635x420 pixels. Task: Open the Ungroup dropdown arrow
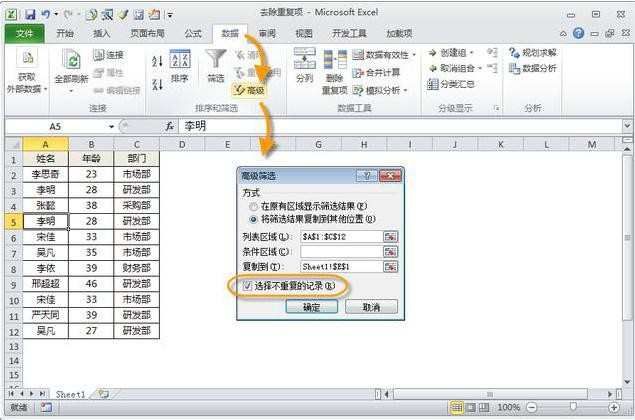point(480,68)
